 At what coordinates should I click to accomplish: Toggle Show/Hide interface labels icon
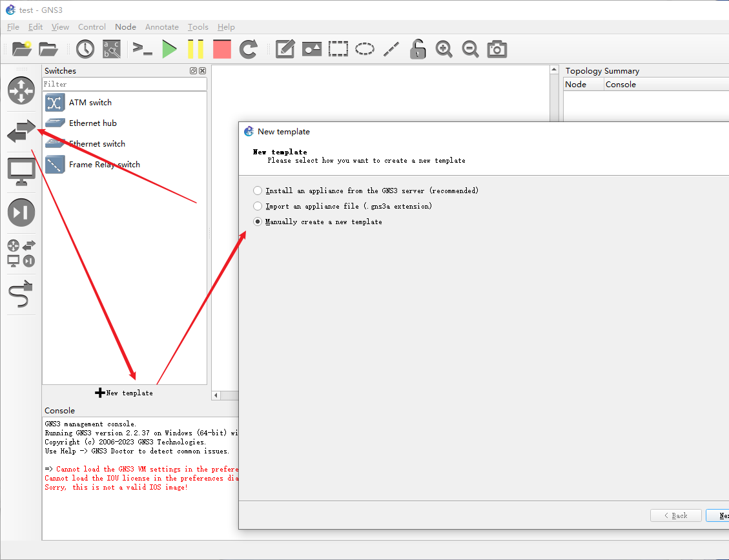point(112,49)
